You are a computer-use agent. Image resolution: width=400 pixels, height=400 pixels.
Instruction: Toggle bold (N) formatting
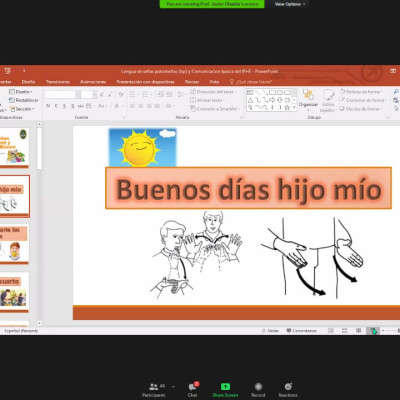click(48, 106)
